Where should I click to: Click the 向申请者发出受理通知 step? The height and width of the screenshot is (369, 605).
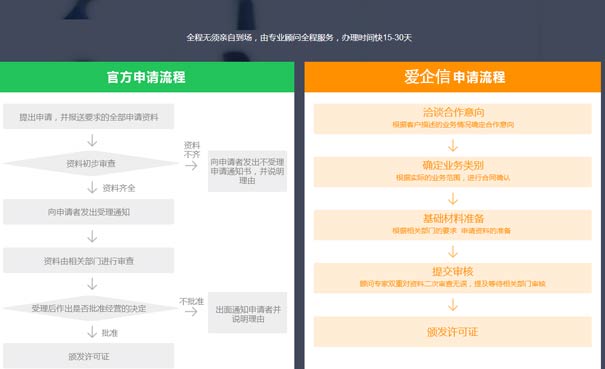(89, 212)
